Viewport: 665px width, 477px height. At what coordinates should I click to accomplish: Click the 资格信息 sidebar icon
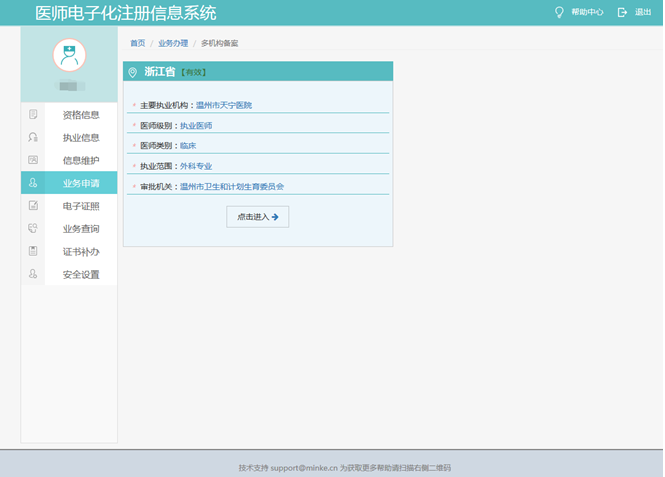[x=33, y=115]
